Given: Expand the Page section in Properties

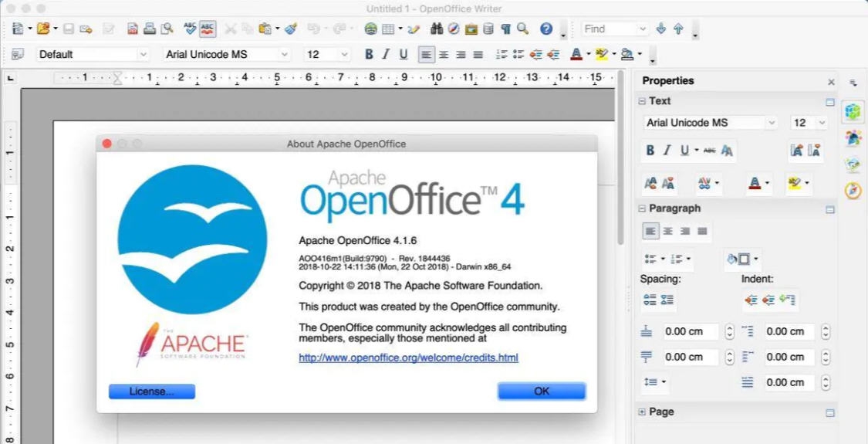Looking at the screenshot, I should click(x=642, y=412).
